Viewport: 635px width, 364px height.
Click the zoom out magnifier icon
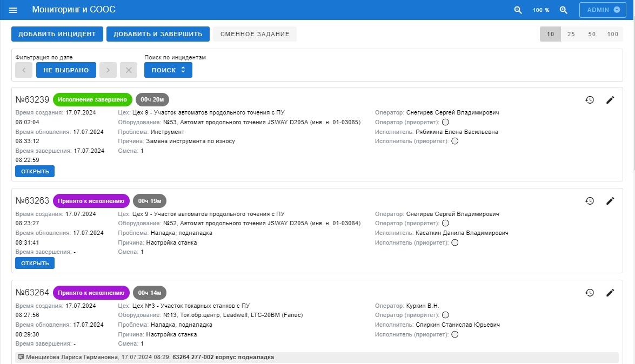(518, 10)
